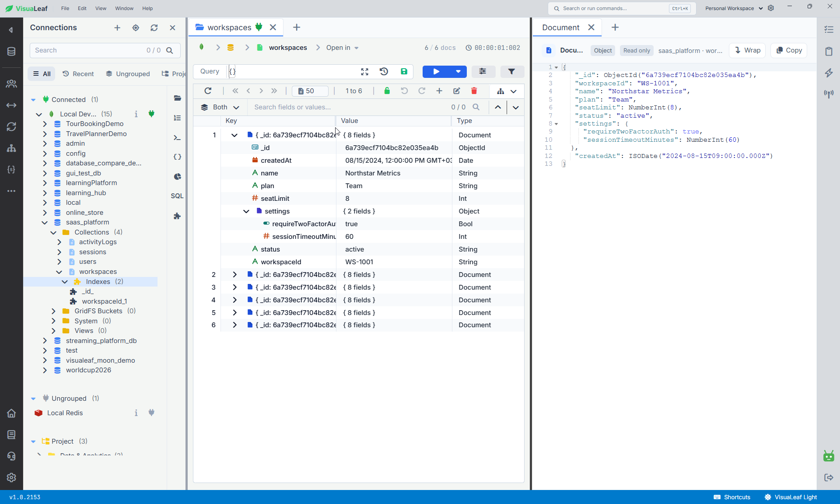Jump to previous search match
Viewport: 840px width, 504px height.
click(498, 107)
